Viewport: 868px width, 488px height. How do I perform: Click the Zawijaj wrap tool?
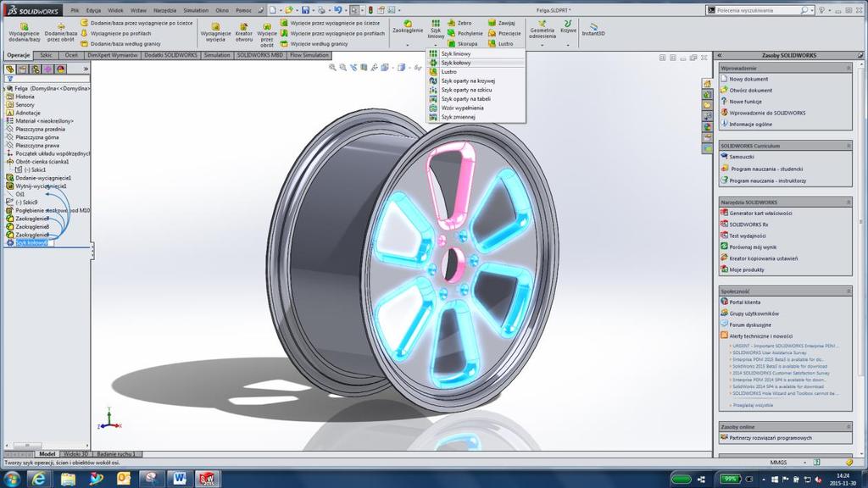pyautogui.click(x=502, y=23)
